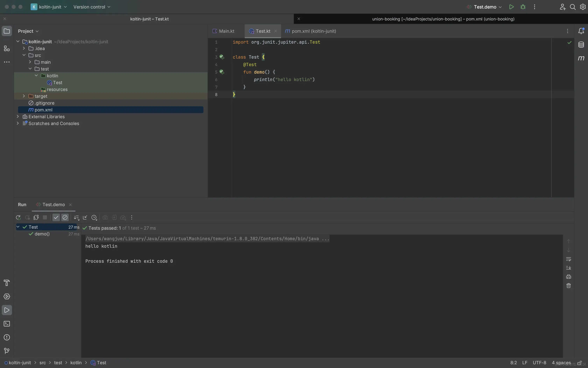Open the Git tool window
Viewport: 588px width, 368px height.
(7, 351)
